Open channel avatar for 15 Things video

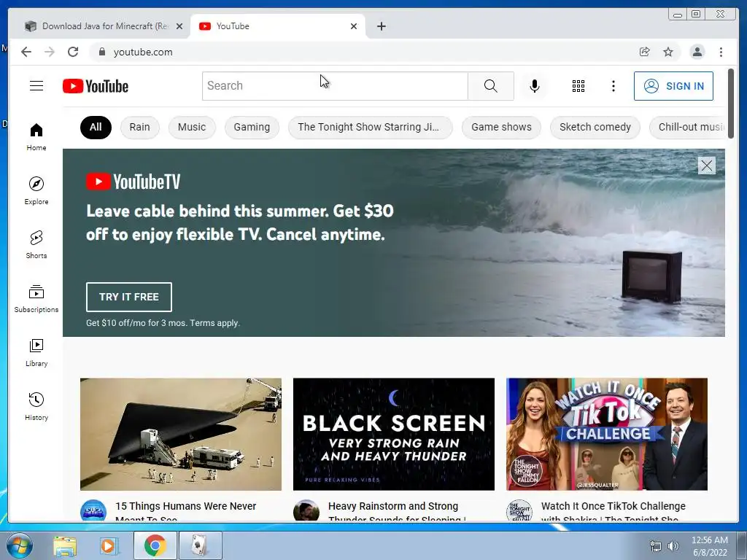(x=93, y=510)
